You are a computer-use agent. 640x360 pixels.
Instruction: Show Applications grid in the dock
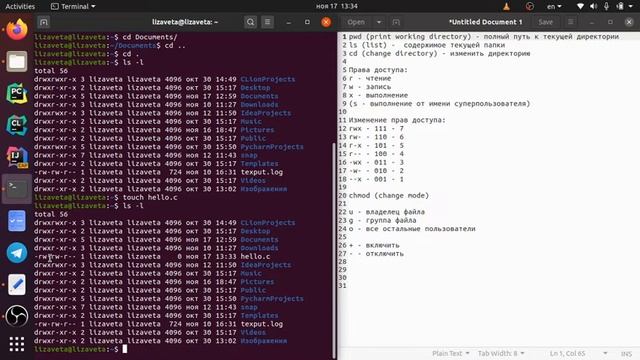click(x=17, y=344)
